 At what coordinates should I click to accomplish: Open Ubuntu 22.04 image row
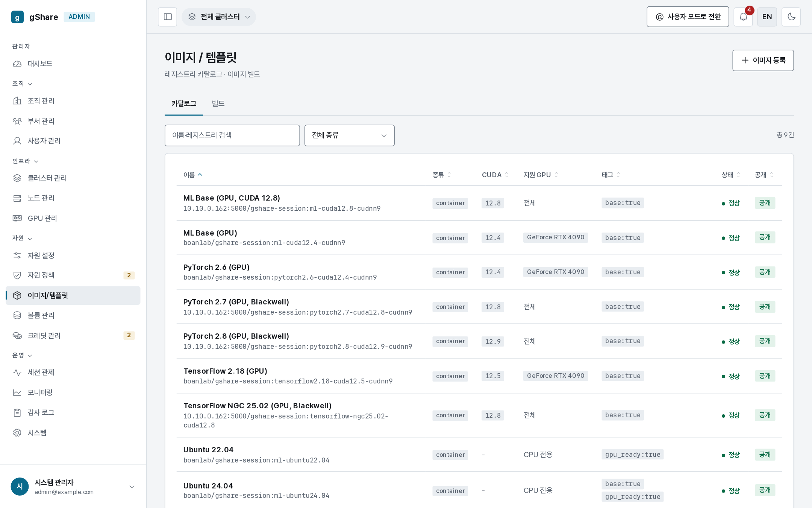[x=479, y=455]
